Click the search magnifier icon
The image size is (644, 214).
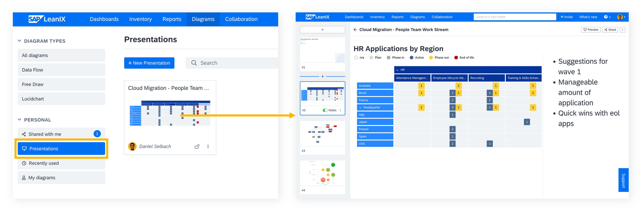[x=194, y=63]
